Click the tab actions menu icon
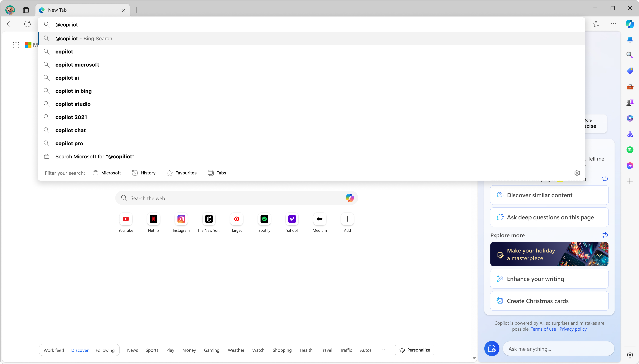The height and width of the screenshot is (364, 639). pyautogui.click(x=26, y=10)
